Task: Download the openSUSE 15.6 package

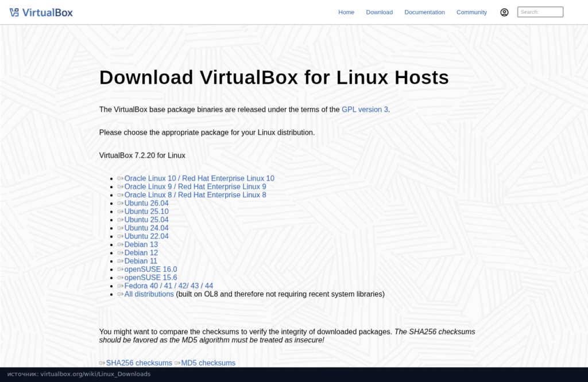Action: pos(150,278)
